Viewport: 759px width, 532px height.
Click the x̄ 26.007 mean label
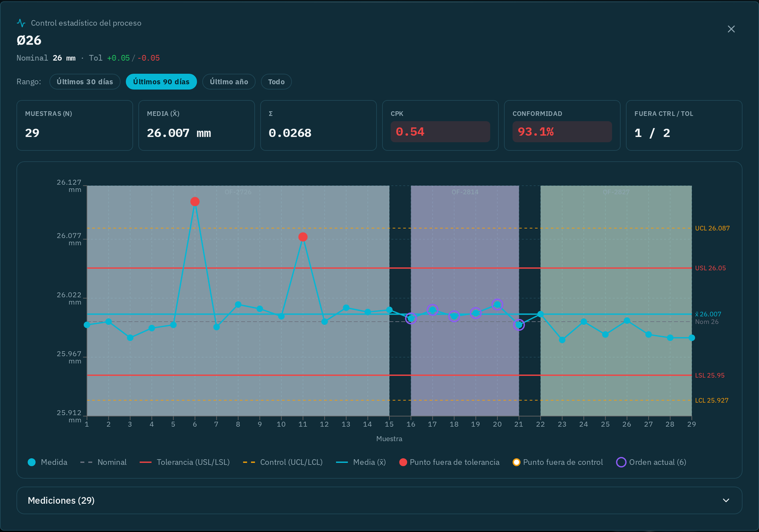click(x=708, y=314)
